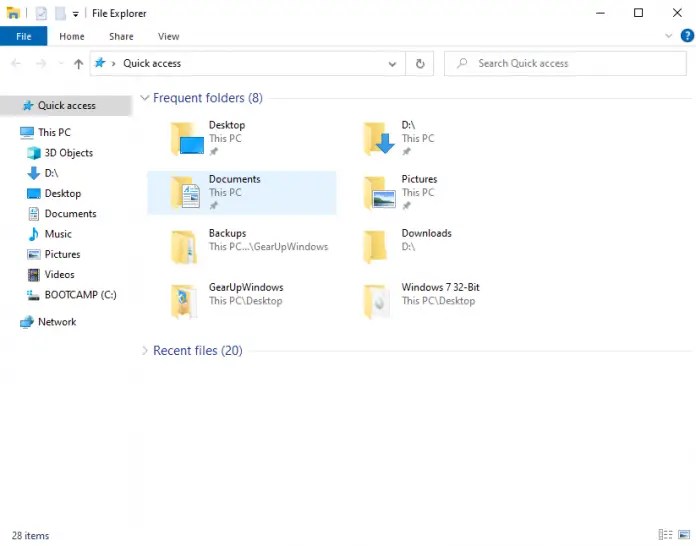696x546 pixels.
Task: Click the Frequent folders (8) heading
Action: tap(208, 98)
